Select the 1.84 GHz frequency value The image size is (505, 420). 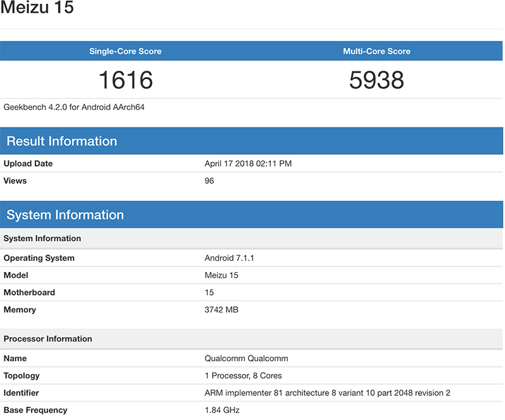pos(222,410)
